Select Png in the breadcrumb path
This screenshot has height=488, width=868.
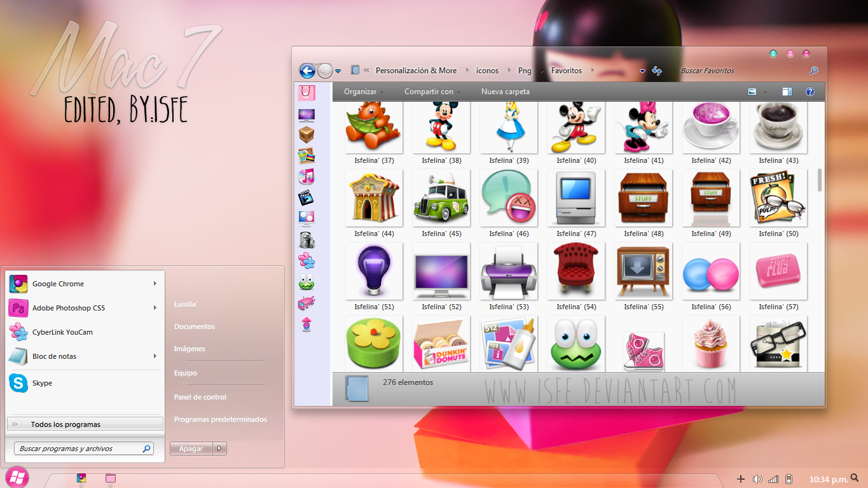click(525, 71)
